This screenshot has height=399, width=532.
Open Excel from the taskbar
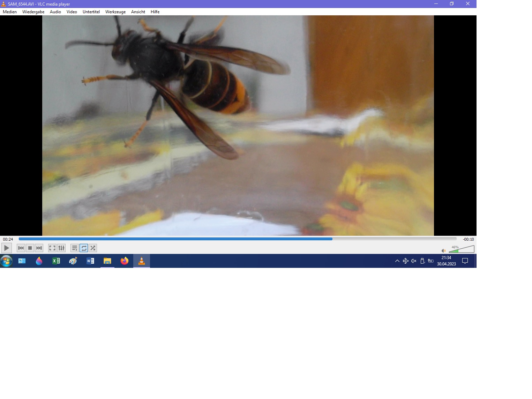coord(56,261)
